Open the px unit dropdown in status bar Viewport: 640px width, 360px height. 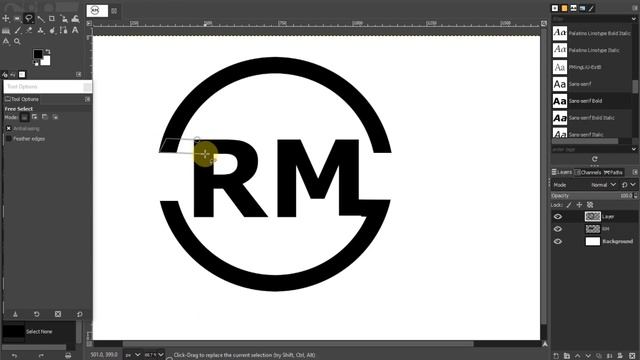(133, 355)
